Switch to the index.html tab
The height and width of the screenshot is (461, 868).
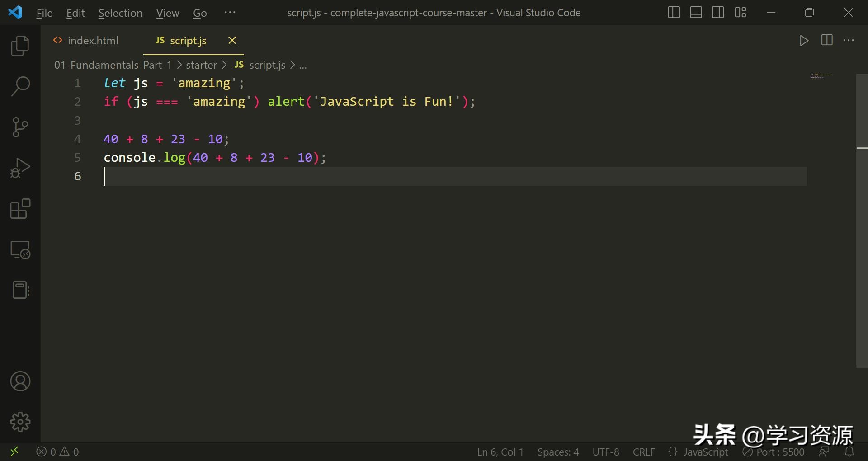click(x=93, y=41)
